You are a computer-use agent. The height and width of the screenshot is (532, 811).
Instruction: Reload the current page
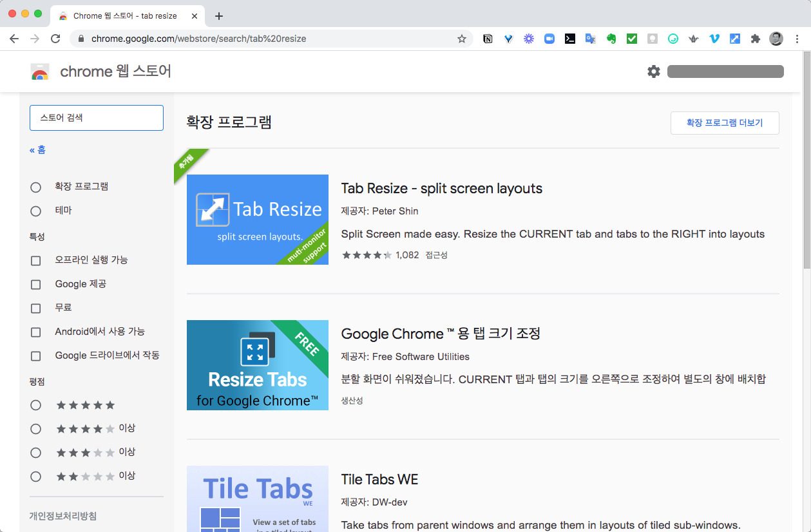(55, 39)
